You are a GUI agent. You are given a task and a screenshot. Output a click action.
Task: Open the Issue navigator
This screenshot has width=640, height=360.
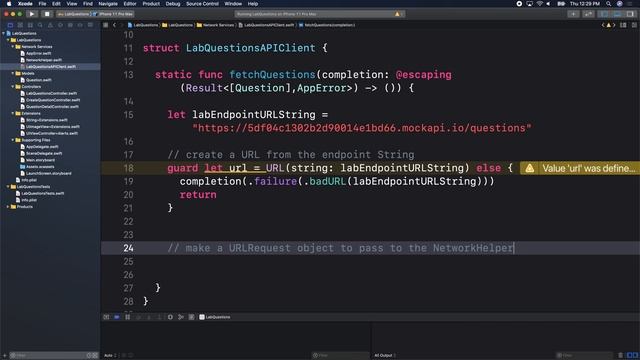tap(50, 25)
